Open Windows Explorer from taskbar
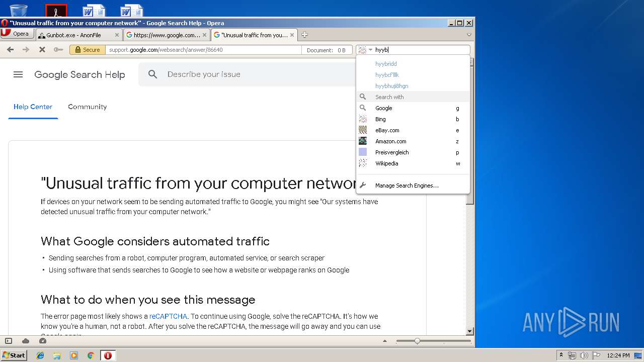This screenshot has height=362, width=644. point(57,355)
